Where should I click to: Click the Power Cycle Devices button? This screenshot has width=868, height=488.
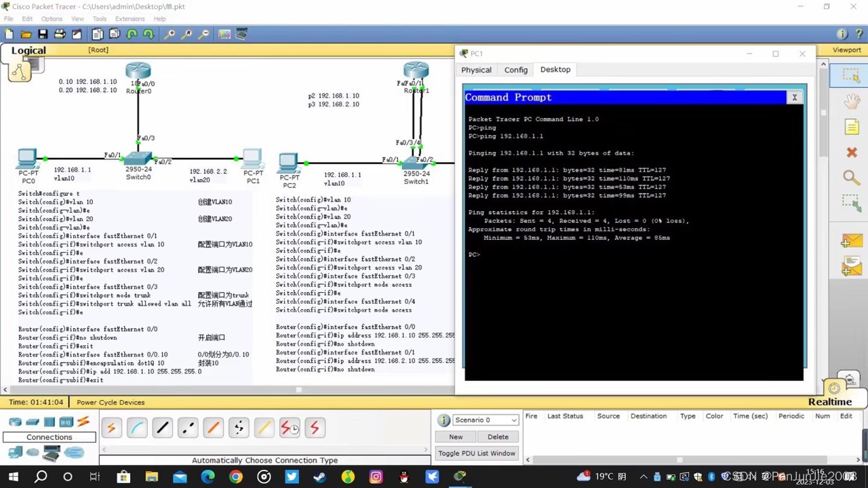point(111,403)
